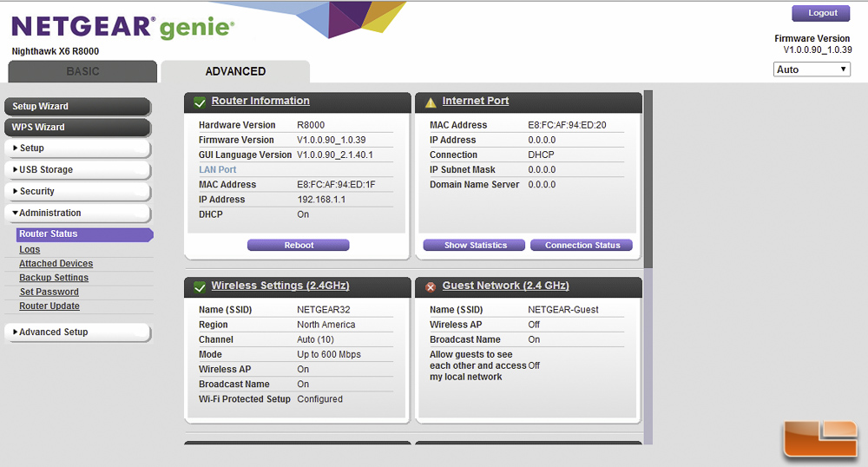This screenshot has width=868, height=467.
Task: Click Connection Status button
Action: click(x=582, y=245)
